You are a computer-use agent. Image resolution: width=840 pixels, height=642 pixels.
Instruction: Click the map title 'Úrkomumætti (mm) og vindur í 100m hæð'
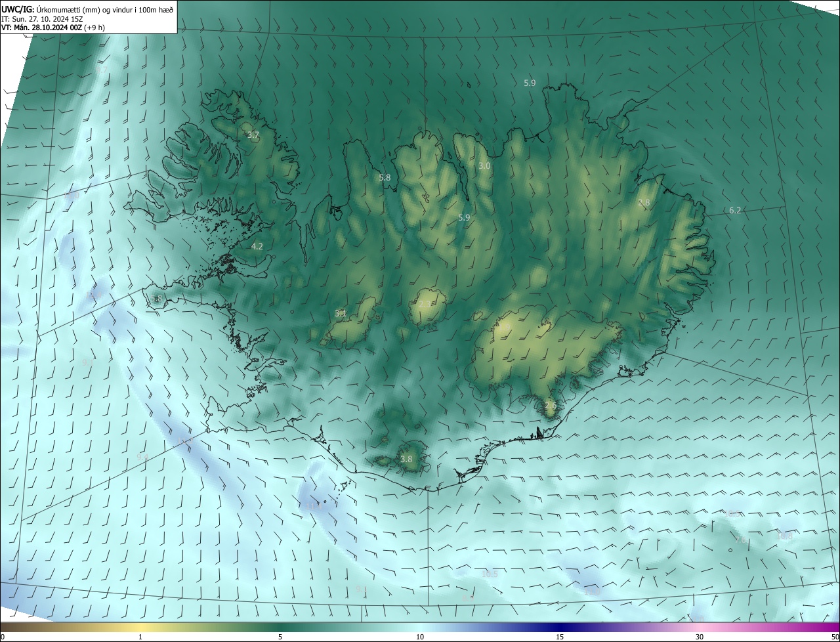pyautogui.click(x=104, y=9)
